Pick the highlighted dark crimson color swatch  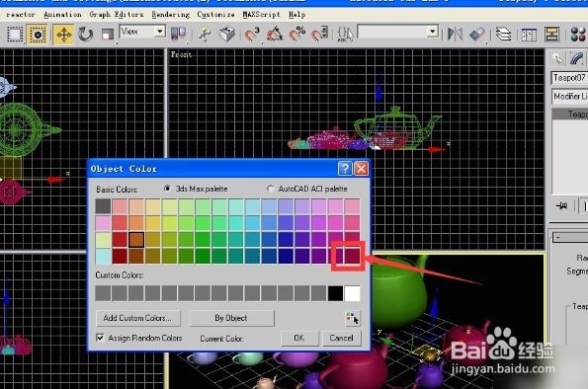(x=352, y=257)
